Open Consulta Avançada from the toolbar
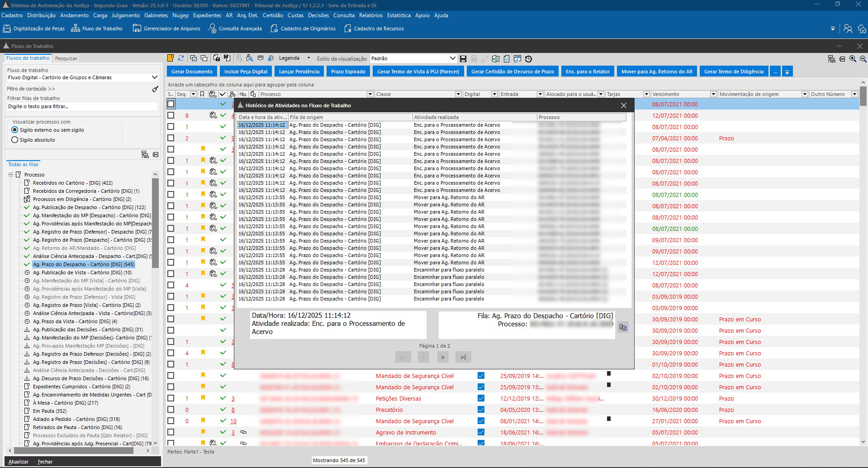Viewport: 868px width, 468px height. click(x=235, y=29)
